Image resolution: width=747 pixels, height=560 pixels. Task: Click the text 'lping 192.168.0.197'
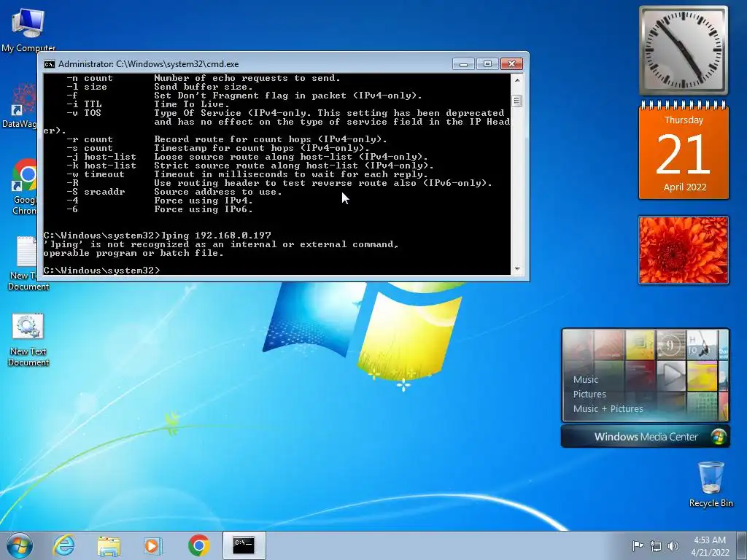click(216, 236)
